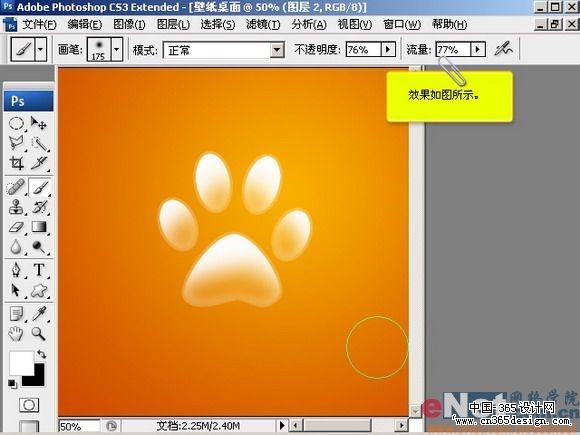Viewport: 580px width, 435px height.
Task: Expand the brush preset picker arrow
Action: pyautogui.click(x=117, y=49)
